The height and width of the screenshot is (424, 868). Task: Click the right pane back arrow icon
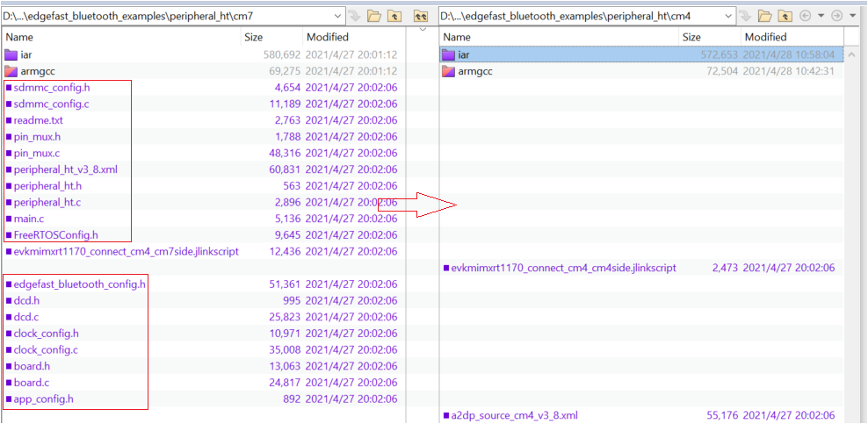pos(806,16)
